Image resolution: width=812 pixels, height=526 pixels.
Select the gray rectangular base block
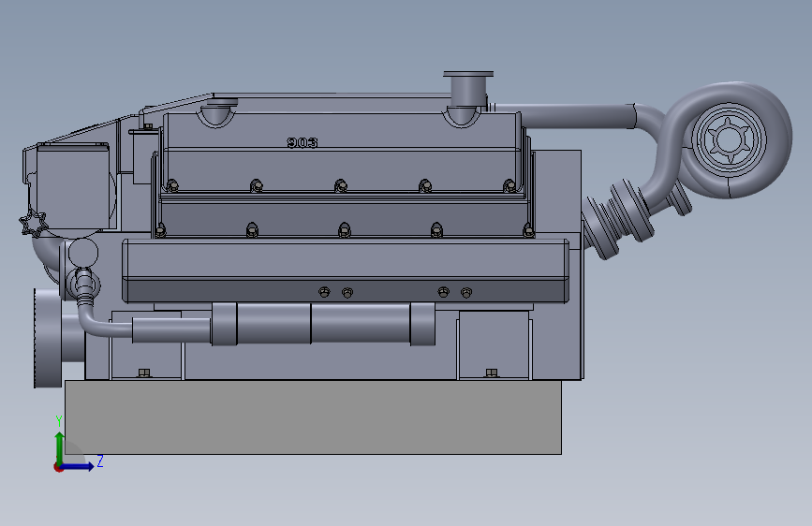[x=313, y=417]
